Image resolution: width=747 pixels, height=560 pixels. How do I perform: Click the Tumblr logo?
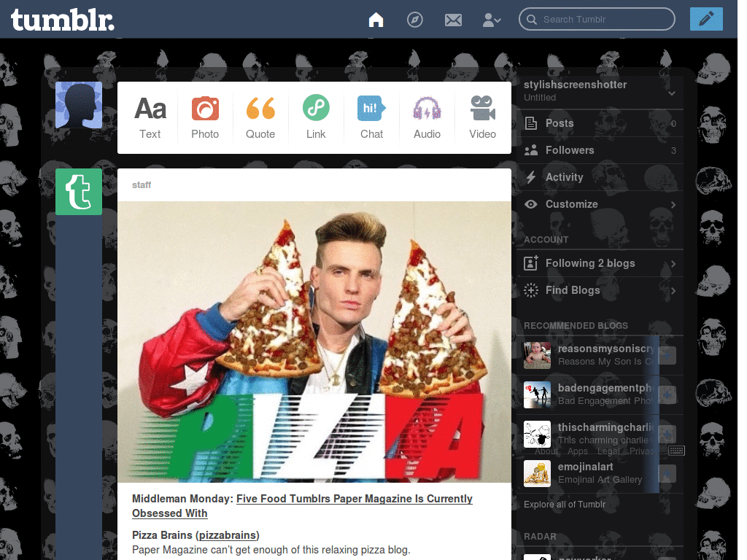point(63,20)
